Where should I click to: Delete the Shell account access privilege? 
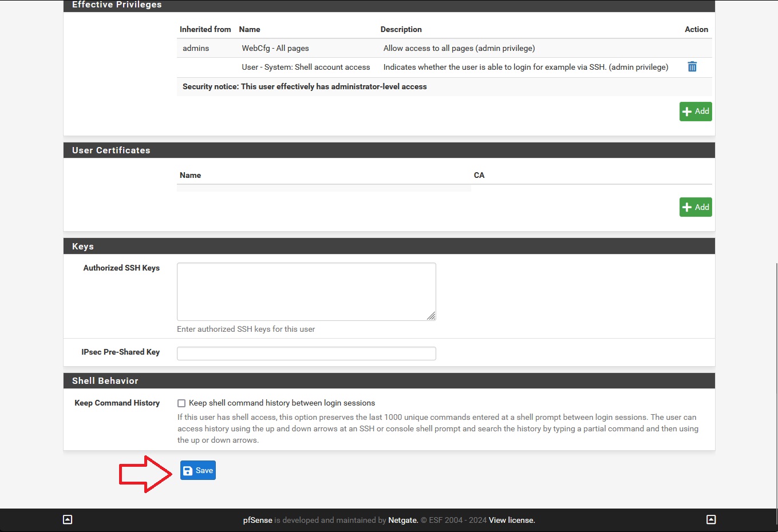click(x=692, y=67)
